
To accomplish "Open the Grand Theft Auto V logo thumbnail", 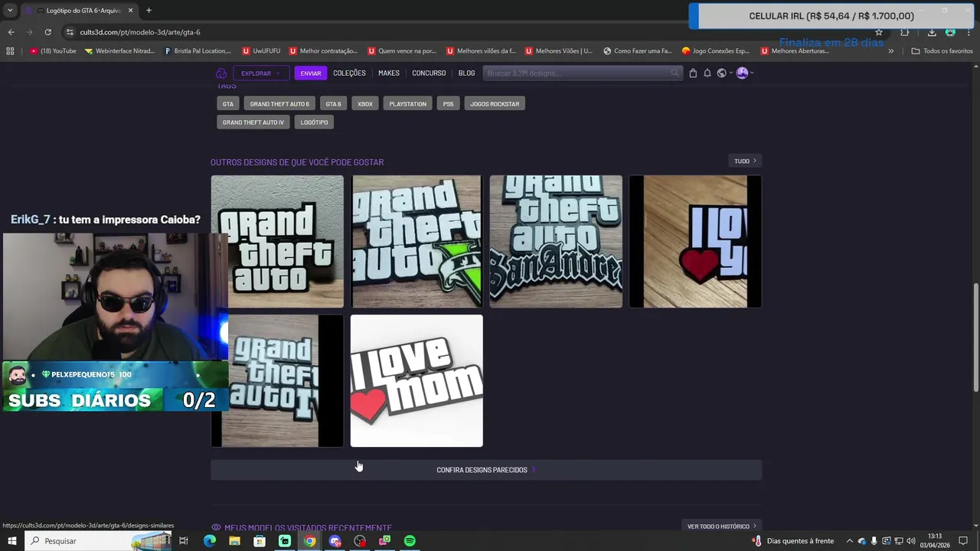I will point(416,242).
